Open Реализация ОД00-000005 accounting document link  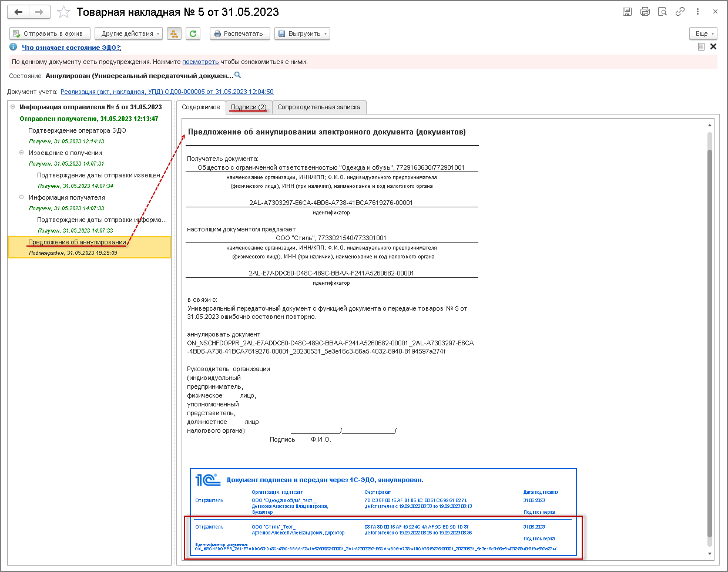[167, 92]
